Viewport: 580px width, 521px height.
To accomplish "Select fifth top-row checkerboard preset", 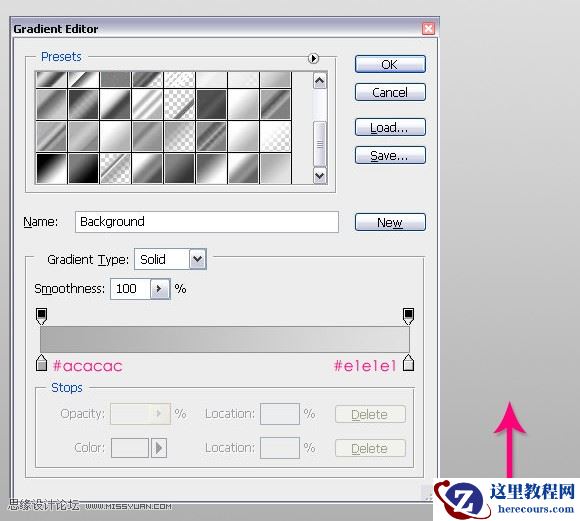I will click(179, 80).
